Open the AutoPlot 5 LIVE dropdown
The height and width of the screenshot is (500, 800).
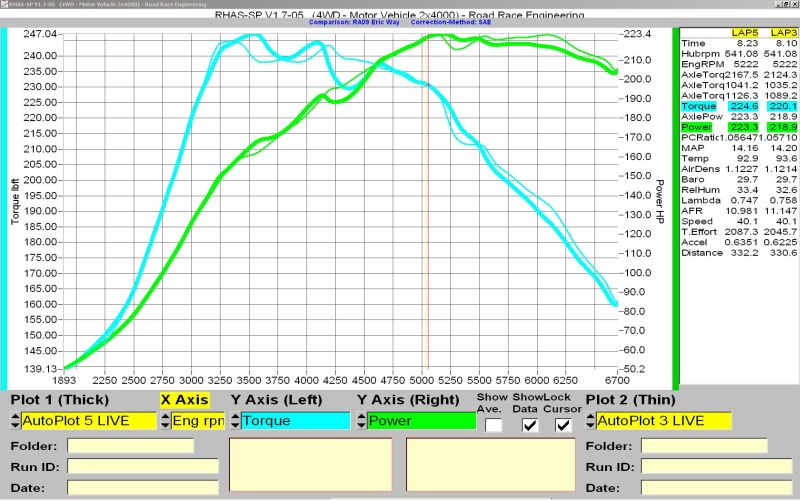coord(89,421)
